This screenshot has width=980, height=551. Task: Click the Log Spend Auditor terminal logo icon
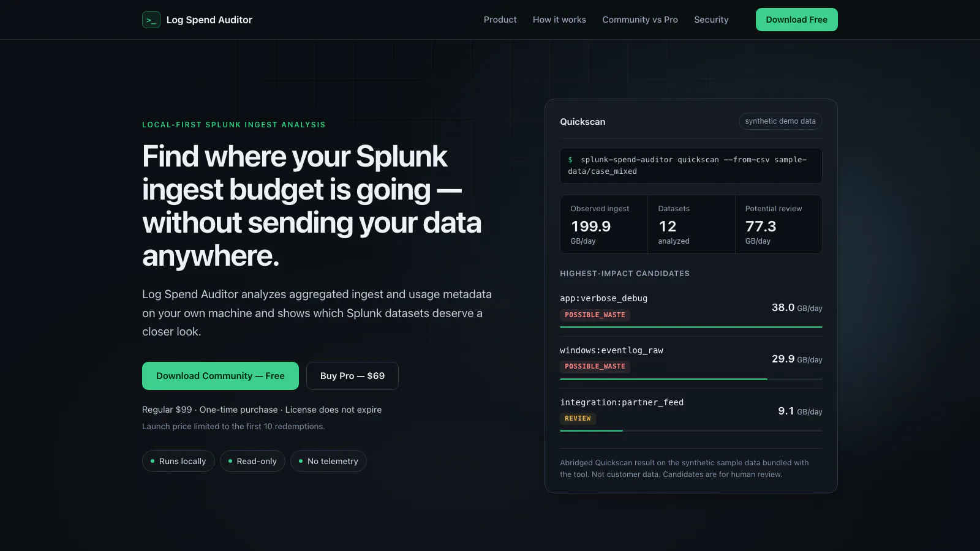[x=151, y=20]
